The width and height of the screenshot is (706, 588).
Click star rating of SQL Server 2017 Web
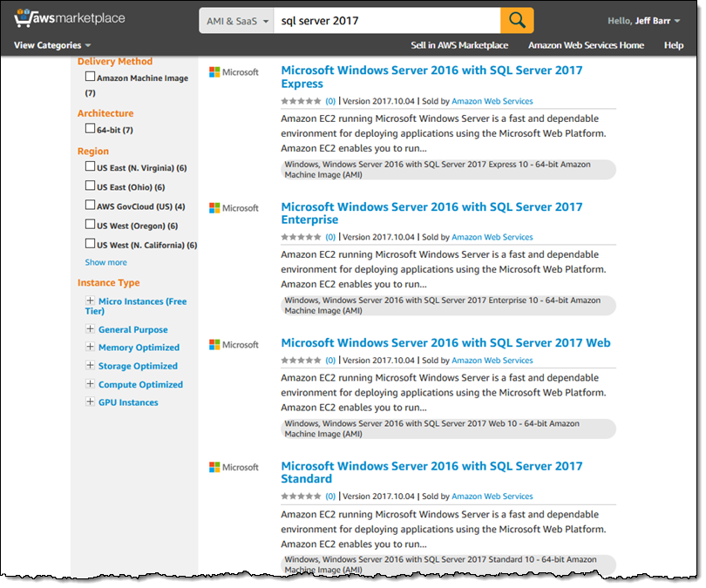[302, 360]
